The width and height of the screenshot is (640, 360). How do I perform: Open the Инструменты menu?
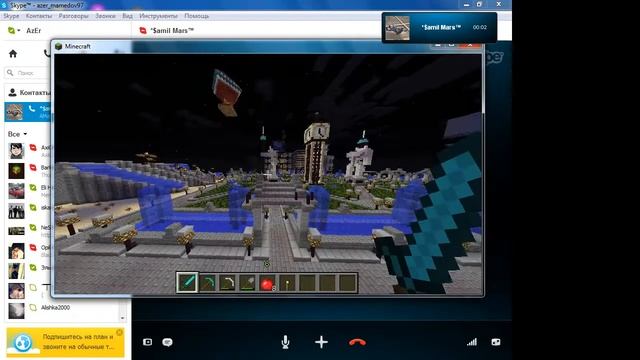[158, 16]
